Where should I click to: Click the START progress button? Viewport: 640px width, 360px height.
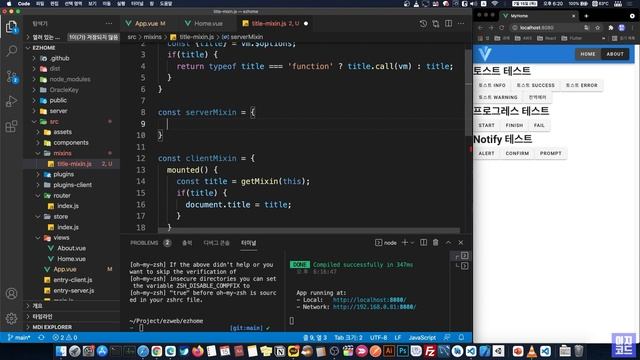click(x=486, y=125)
